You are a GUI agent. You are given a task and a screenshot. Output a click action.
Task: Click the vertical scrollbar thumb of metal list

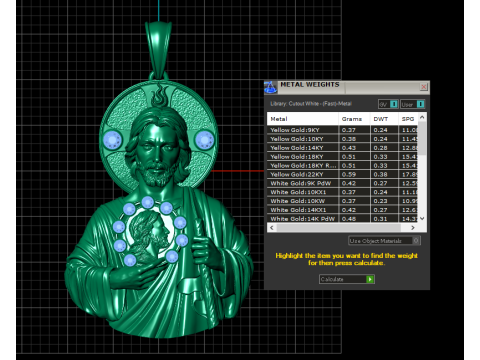(422, 138)
